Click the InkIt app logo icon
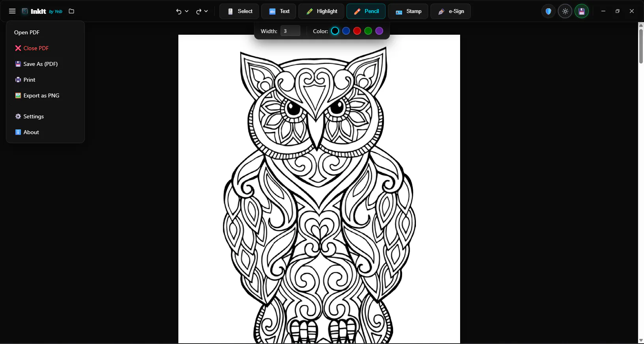The width and height of the screenshot is (644, 344). (25, 11)
